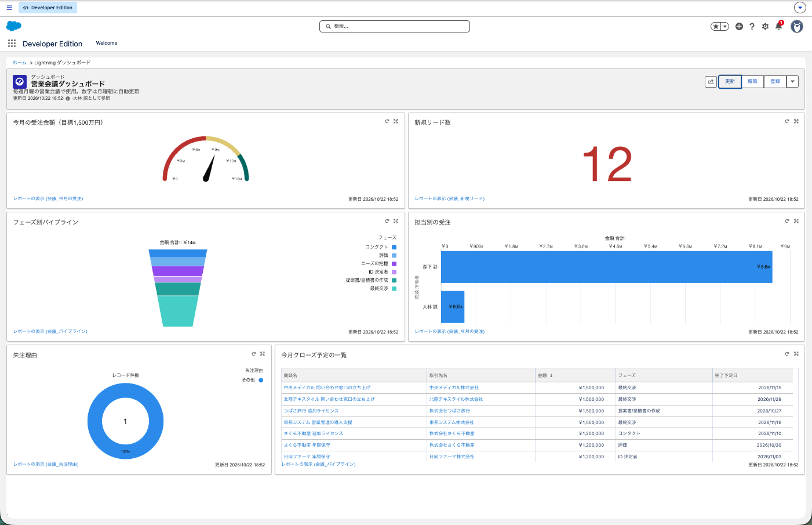Select the Developer Edition tab

coord(48,8)
